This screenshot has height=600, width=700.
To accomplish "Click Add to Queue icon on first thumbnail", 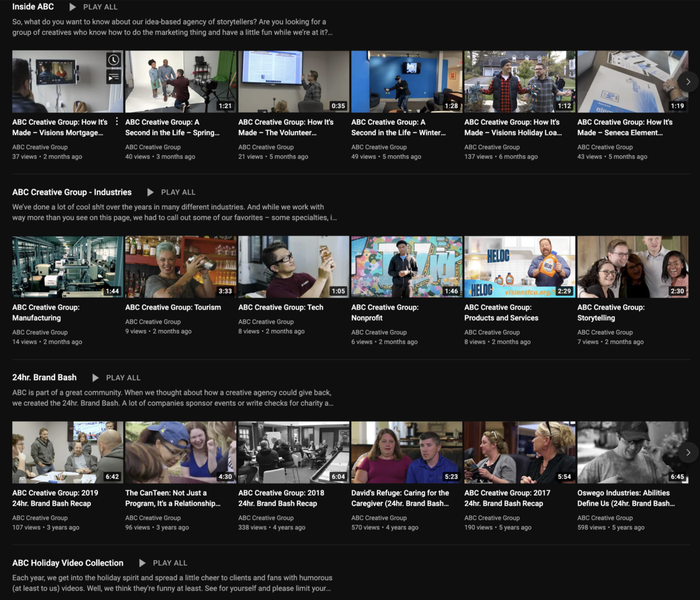I will click(x=113, y=76).
